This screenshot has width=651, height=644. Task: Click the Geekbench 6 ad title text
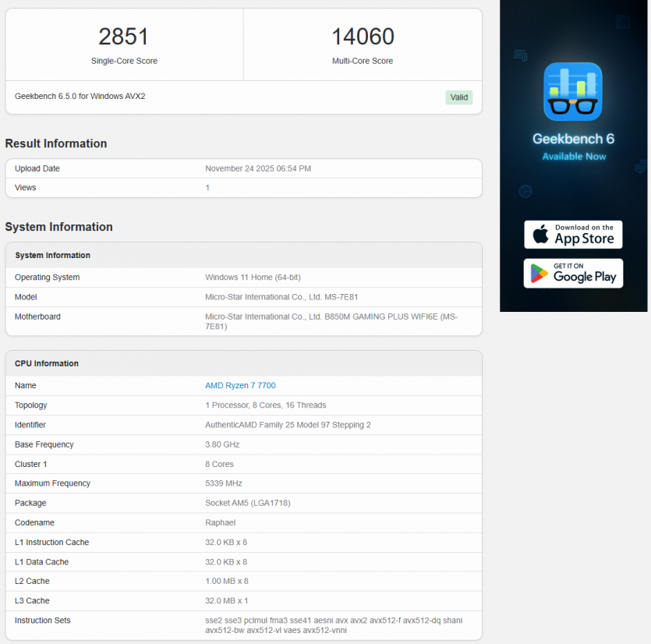coord(573,139)
